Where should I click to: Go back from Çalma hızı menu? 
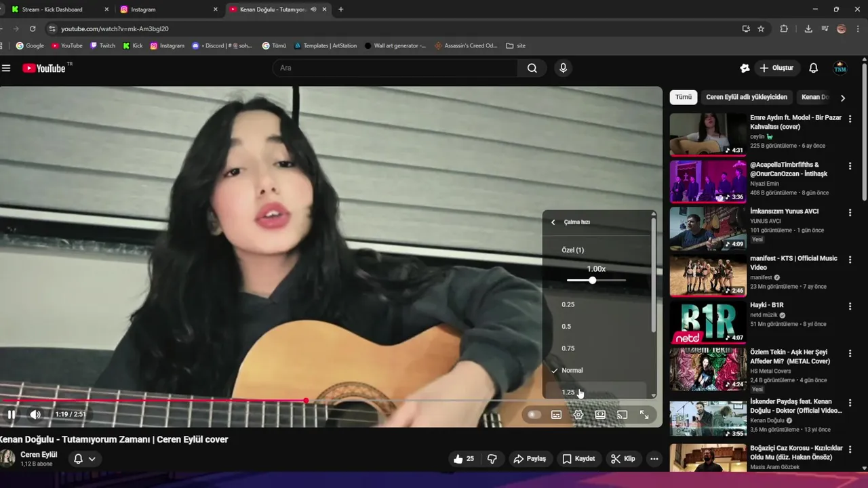point(553,222)
